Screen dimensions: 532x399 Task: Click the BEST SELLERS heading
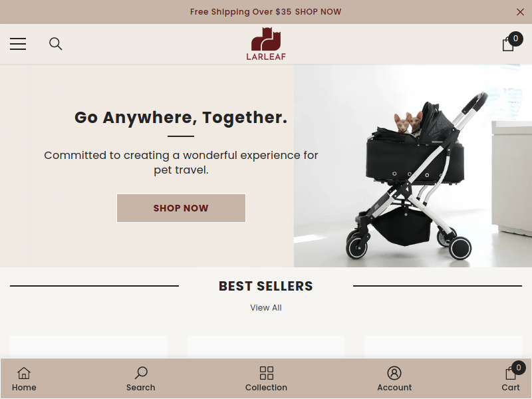[x=266, y=286]
